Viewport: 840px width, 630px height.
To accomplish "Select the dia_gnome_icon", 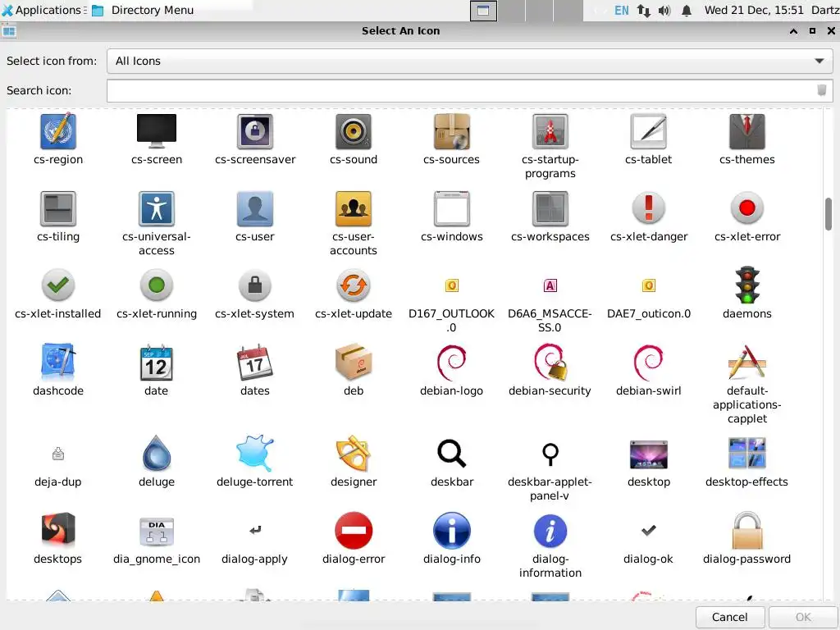I will (157, 531).
